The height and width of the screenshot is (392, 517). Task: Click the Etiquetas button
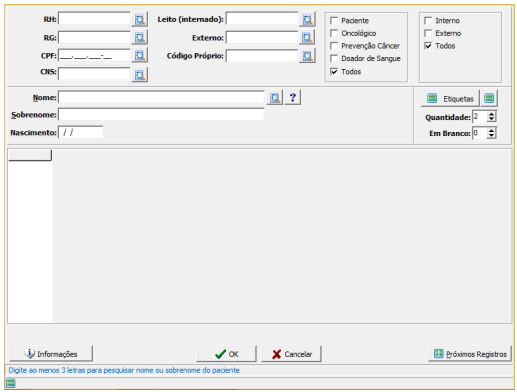coord(450,99)
